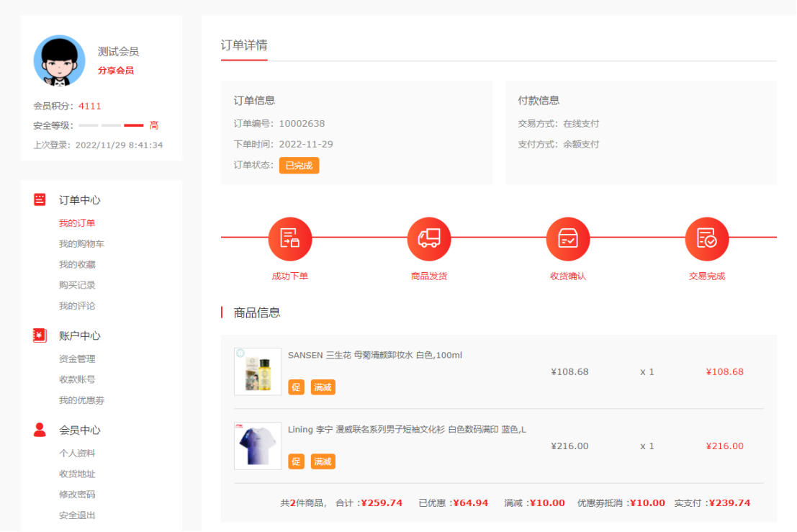This screenshot has height=532, width=797.
Task: Open the SANSEN cleansing water product thumbnail
Action: 258,371
